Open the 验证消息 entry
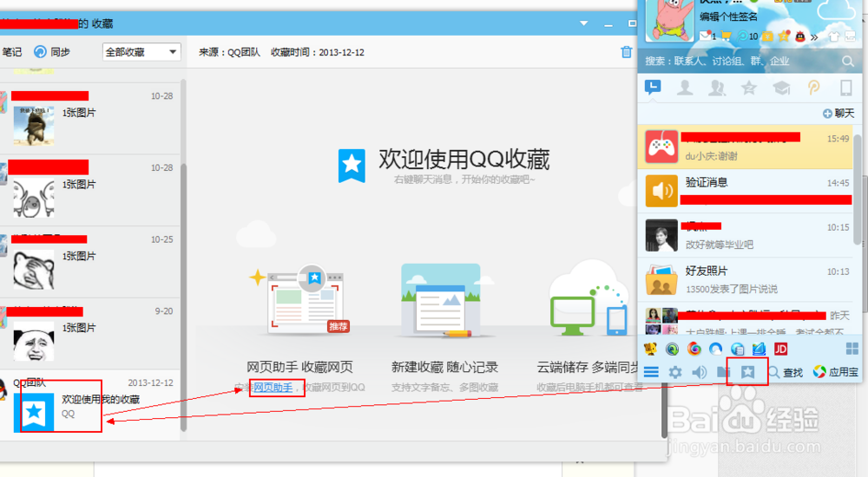This screenshot has height=477, width=868. [x=746, y=191]
